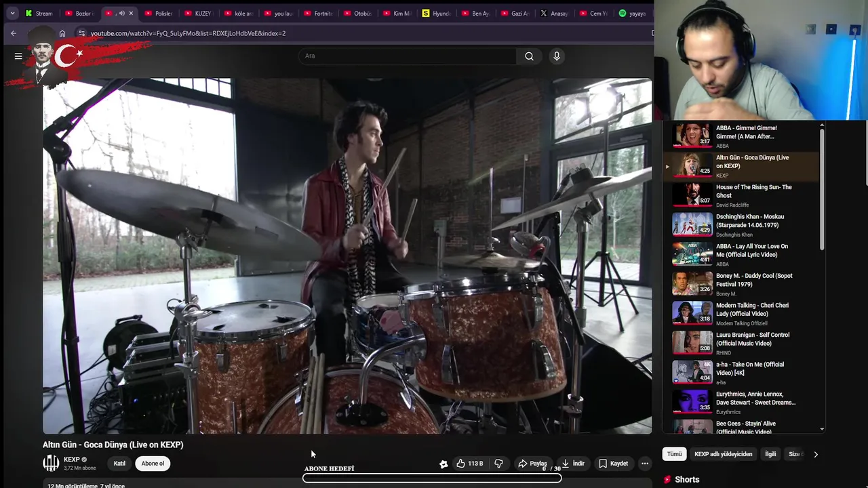868x488 pixels.
Task: Click the Abone ol subscribe button
Action: tap(153, 464)
